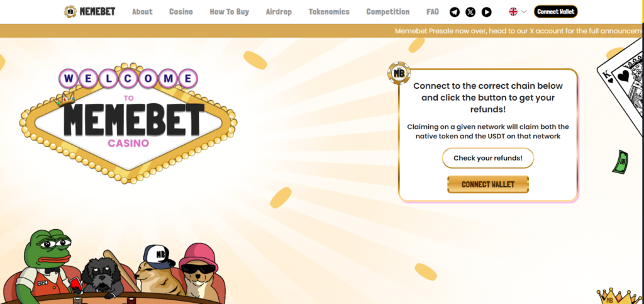The height and width of the screenshot is (304, 644).
Task: Click the MB coin badge on refund card
Action: point(399,73)
